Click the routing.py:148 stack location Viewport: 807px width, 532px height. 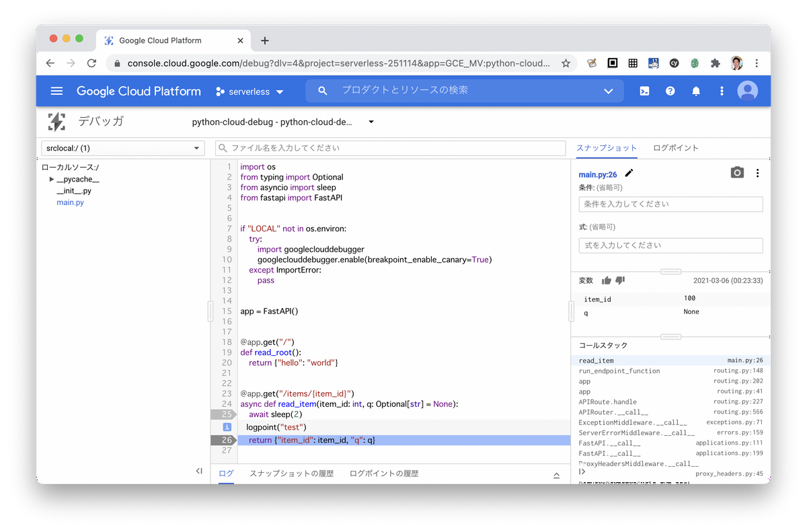click(x=738, y=371)
